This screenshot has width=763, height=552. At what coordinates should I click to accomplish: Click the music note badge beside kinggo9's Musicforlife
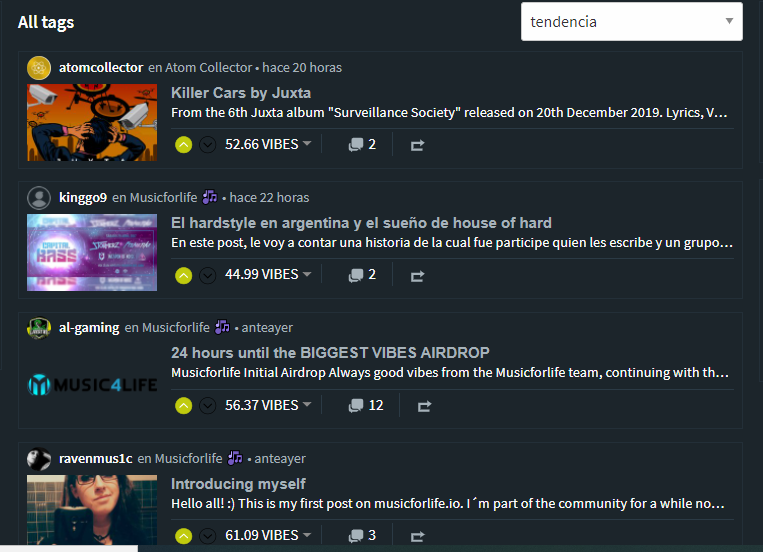pos(210,197)
